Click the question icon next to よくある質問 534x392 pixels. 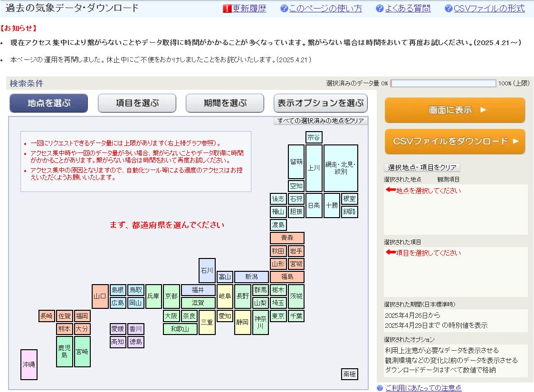[x=380, y=9]
